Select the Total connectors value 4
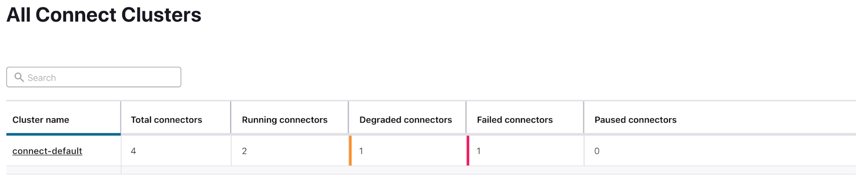This screenshot has width=868, height=186. click(133, 151)
